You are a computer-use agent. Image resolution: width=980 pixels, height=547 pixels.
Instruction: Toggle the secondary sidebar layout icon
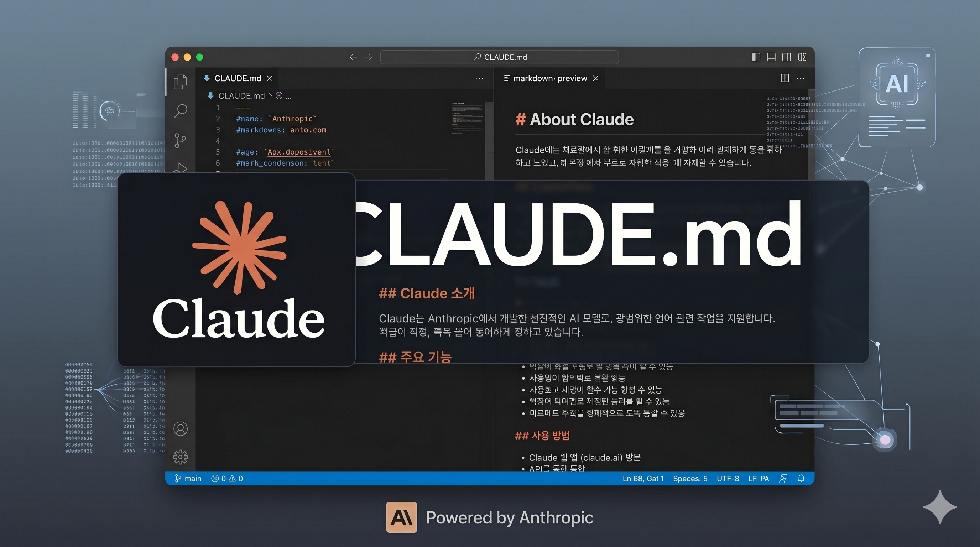[786, 57]
